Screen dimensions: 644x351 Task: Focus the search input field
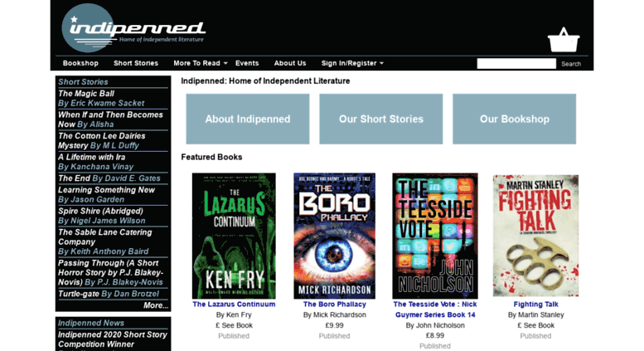click(x=516, y=64)
